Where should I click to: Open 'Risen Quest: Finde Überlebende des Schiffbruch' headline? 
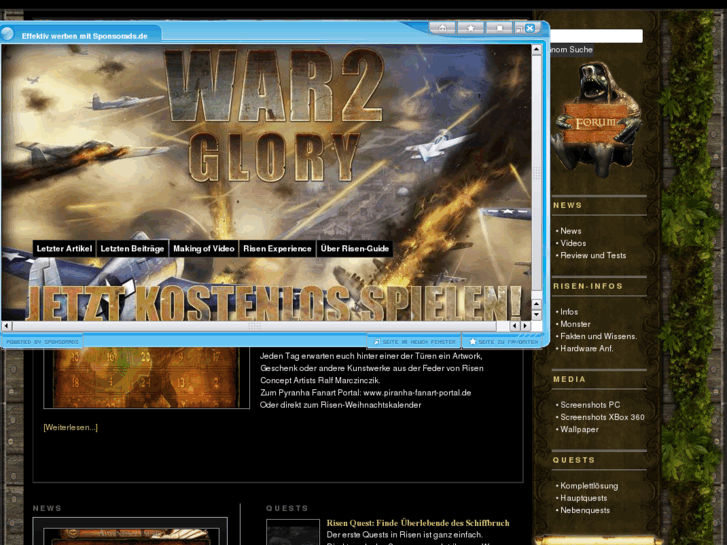418,523
